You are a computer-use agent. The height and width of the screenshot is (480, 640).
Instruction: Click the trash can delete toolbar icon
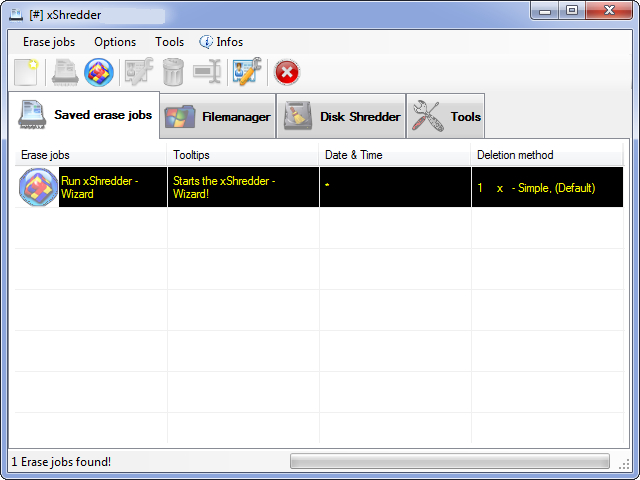pyautogui.click(x=173, y=72)
